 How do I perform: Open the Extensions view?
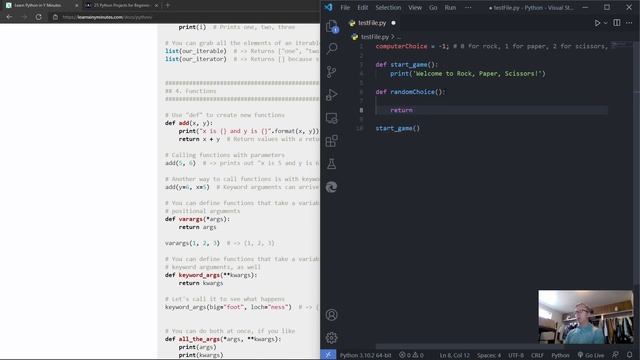[x=331, y=141]
